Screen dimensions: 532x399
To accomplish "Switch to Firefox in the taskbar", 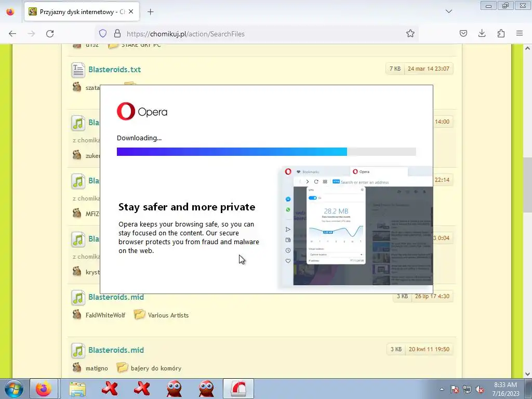I will coord(44,389).
